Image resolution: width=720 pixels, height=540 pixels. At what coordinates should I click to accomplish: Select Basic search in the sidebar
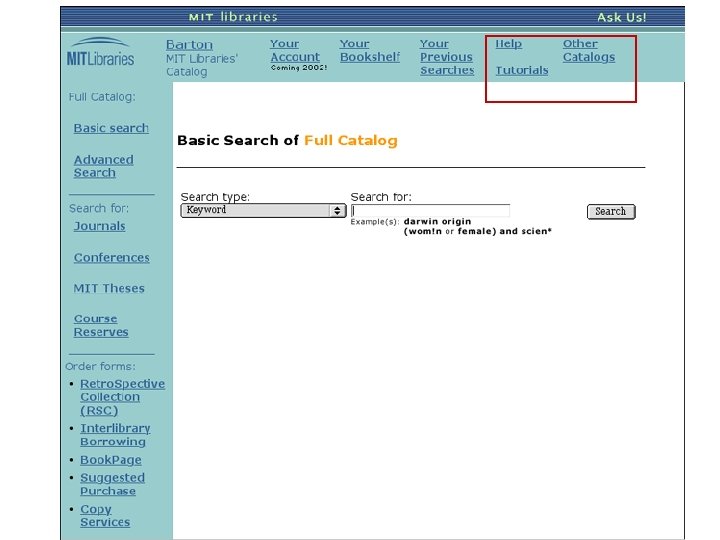pos(111,128)
